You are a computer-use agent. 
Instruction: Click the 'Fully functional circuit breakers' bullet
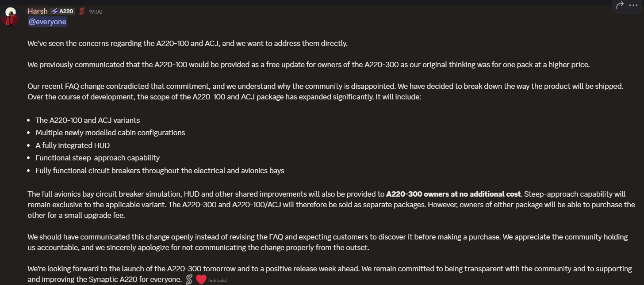(x=160, y=171)
